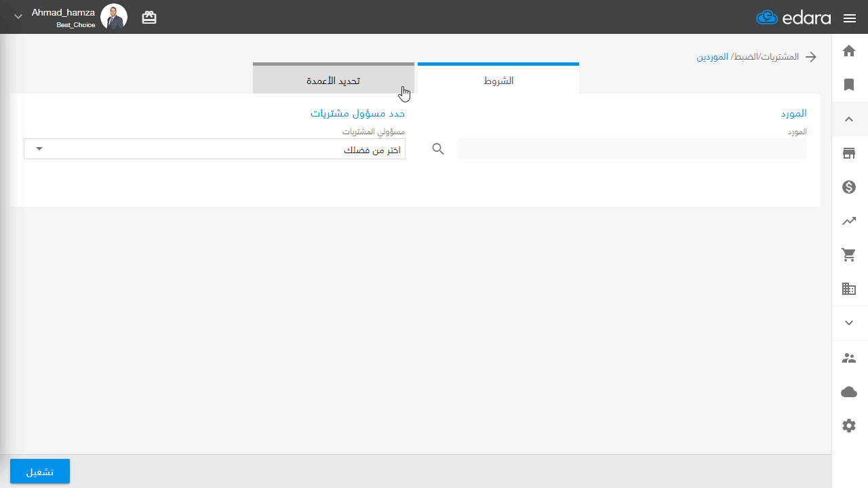Click the supplier search magnifier icon
This screenshot has width=868, height=488.
(x=438, y=149)
